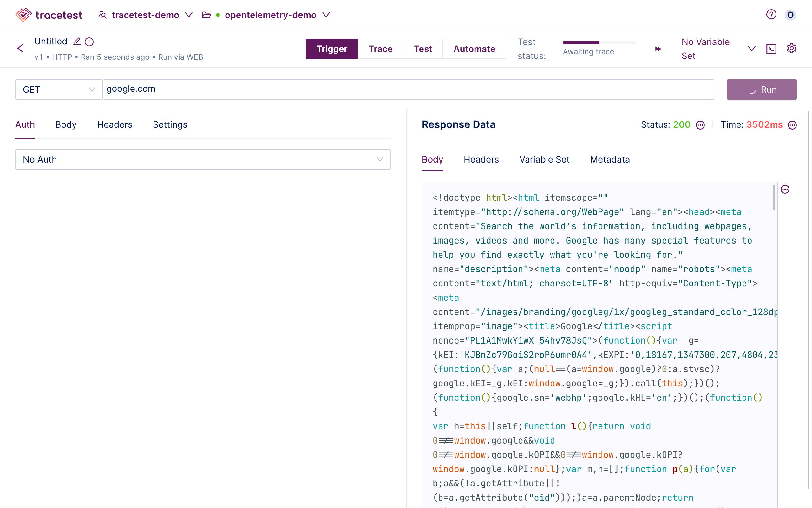This screenshot has width=812, height=508.
Task: Open the help question-mark icon
Action: pos(771,15)
